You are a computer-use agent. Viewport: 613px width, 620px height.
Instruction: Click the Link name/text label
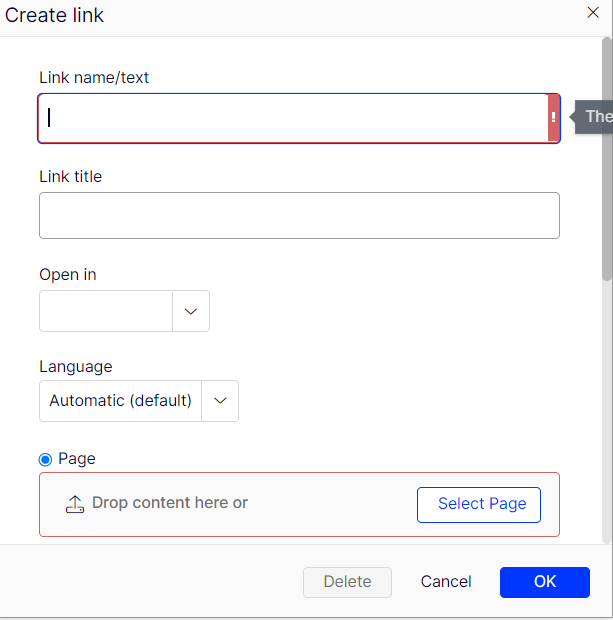(x=94, y=77)
